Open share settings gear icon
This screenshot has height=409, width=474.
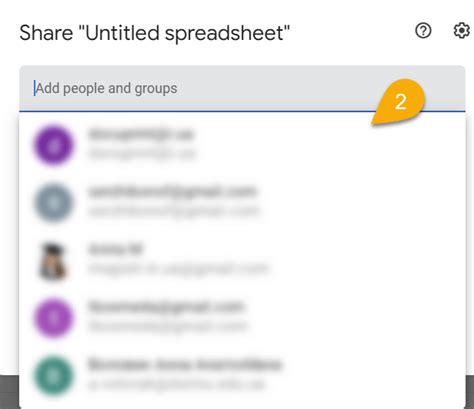pyautogui.click(x=462, y=31)
